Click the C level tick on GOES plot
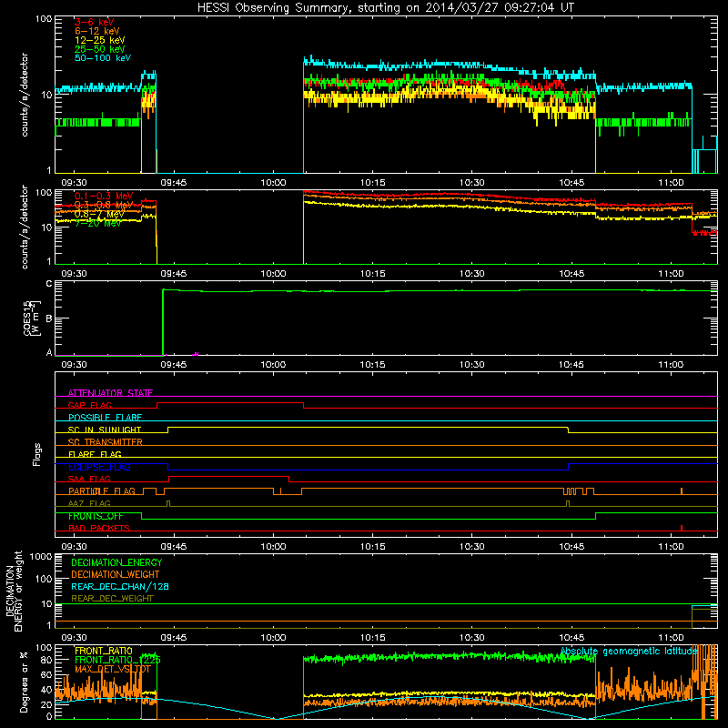The height and width of the screenshot is (728, 728). pyautogui.click(x=49, y=284)
